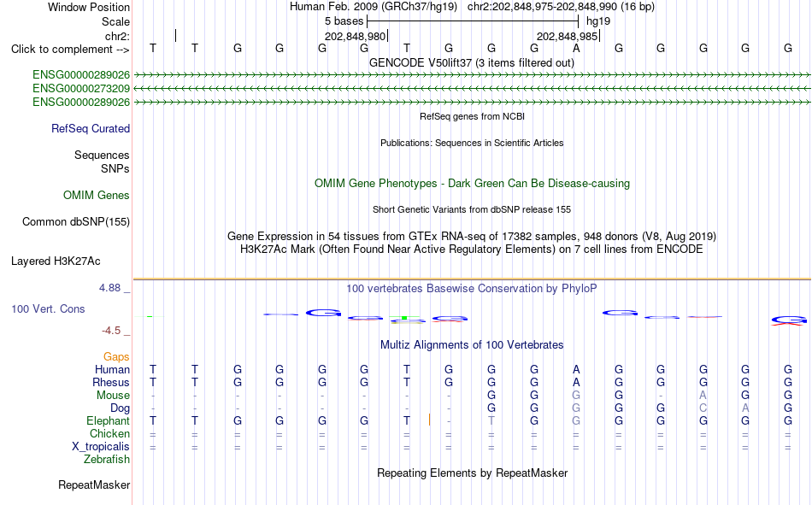Screen dimensions: 812x505
Task: Select the X_tropicalis alignment row label
Action: click(x=101, y=447)
